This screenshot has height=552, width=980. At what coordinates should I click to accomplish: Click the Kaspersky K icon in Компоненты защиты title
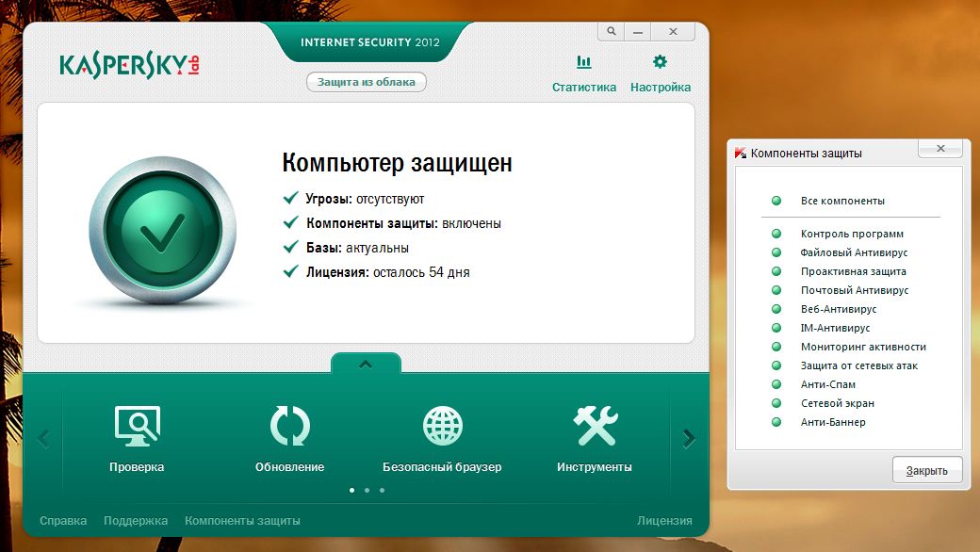point(740,153)
